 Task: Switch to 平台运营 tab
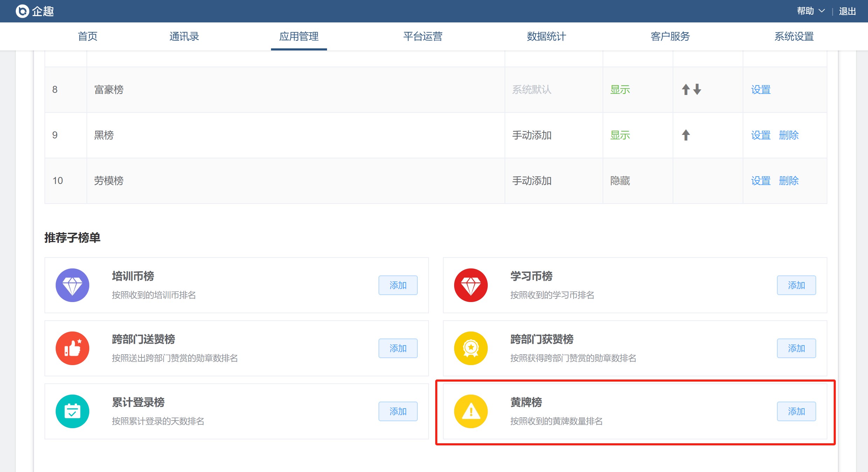423,36
